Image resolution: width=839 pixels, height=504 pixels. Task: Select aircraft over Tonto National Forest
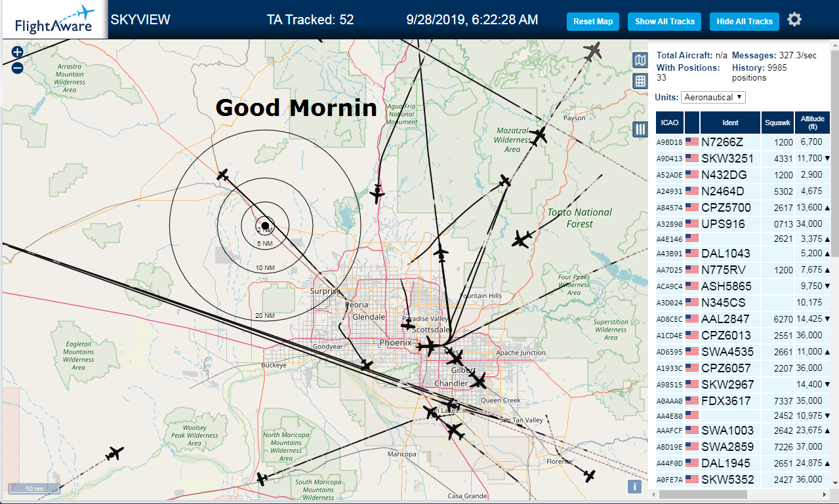[522, 239]
